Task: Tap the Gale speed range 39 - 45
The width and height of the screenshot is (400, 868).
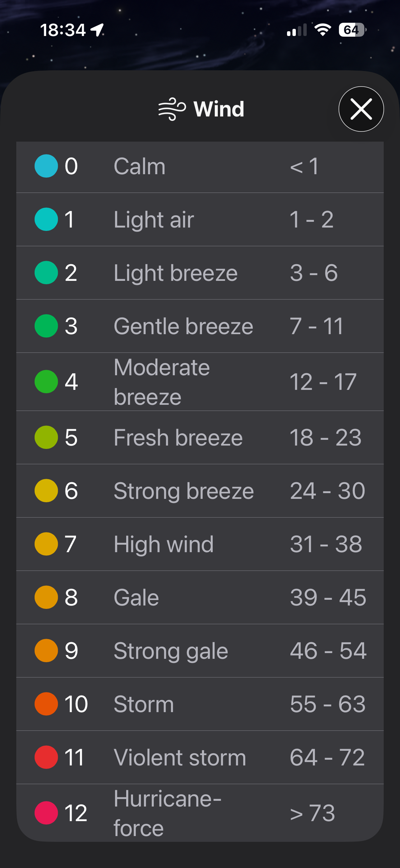Action: [328, 598]
